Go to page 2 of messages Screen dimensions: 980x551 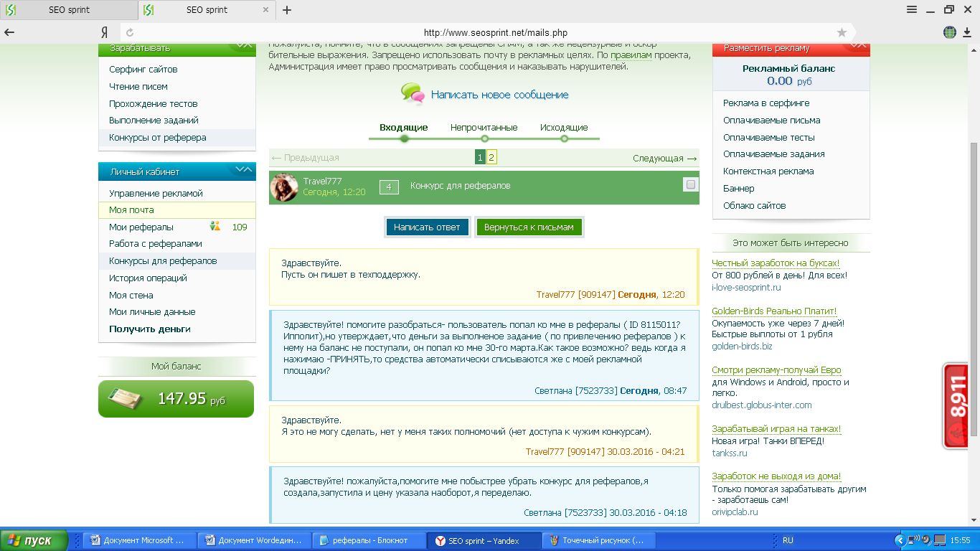click(491, 158)
